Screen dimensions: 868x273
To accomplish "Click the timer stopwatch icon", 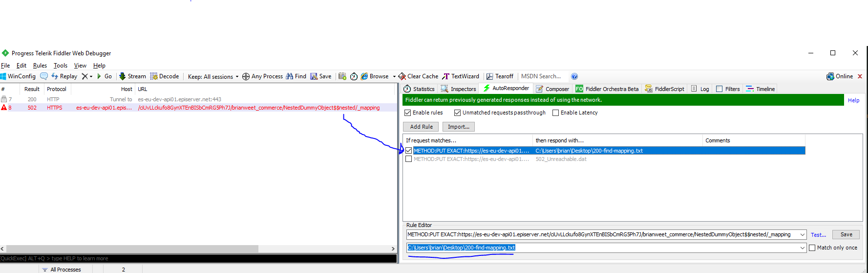I will 354,76.
